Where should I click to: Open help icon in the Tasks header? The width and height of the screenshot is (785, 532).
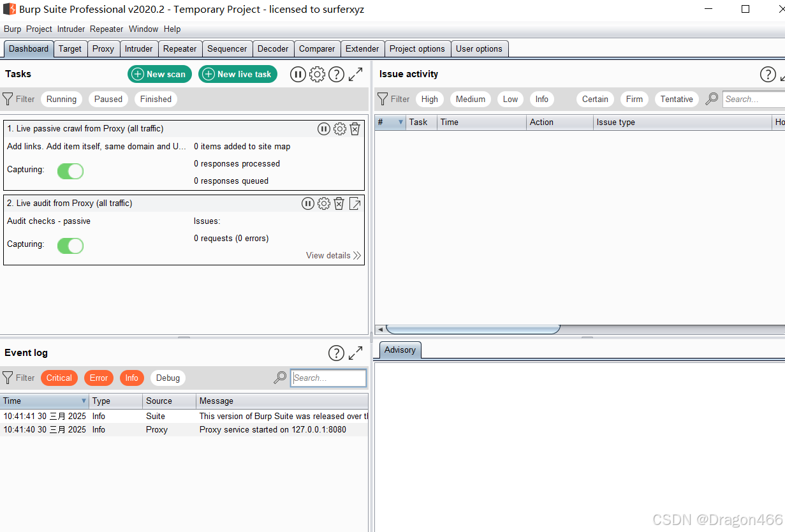(336, 74)
